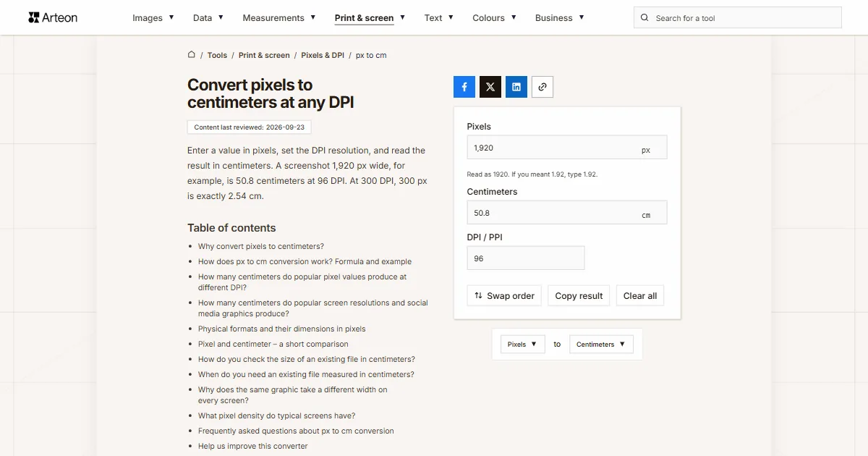Jump to 'Why does the same graphic take a different width'
Viewport: 868px width, 456px height.
pyautogui.click(x=293, y=395)
